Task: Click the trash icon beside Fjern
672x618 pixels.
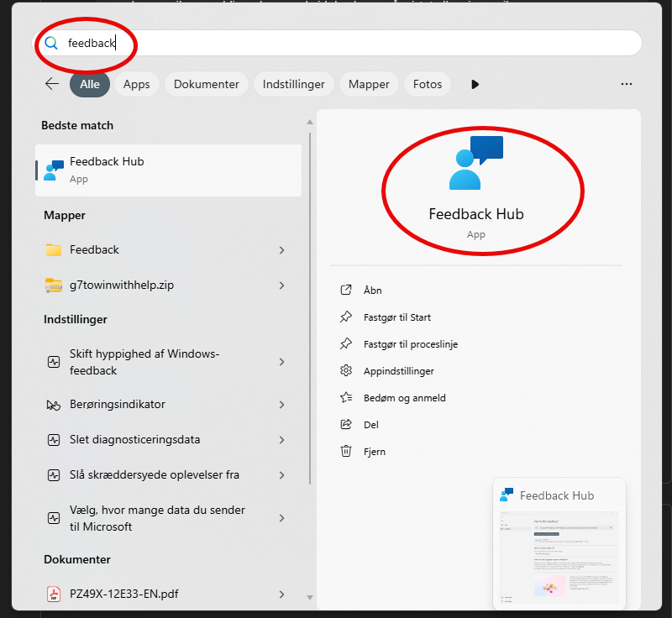Action: 346,452
